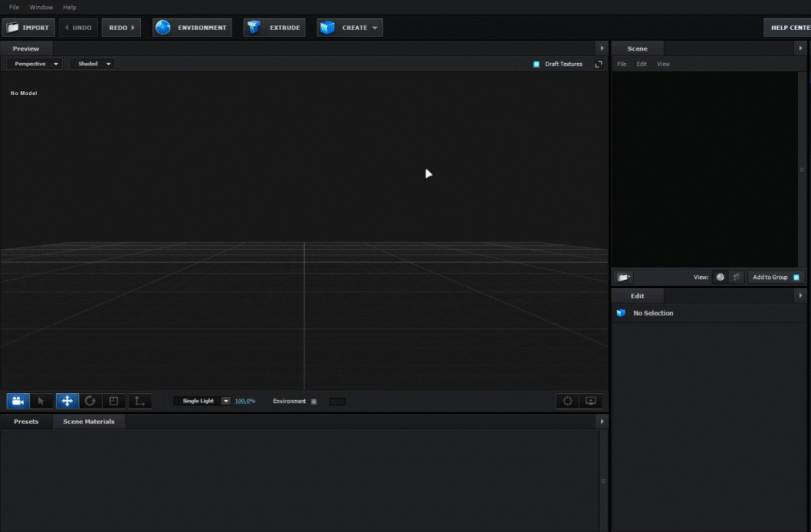The image size is (811, 532).
Task: Click the Import button
Action: click(x=28, y=28)
